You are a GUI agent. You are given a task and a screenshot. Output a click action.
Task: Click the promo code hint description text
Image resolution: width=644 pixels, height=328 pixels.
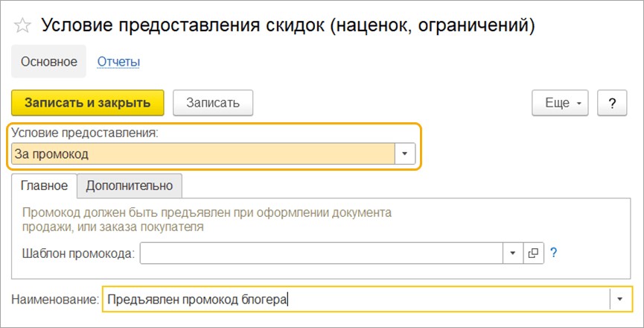207,219
